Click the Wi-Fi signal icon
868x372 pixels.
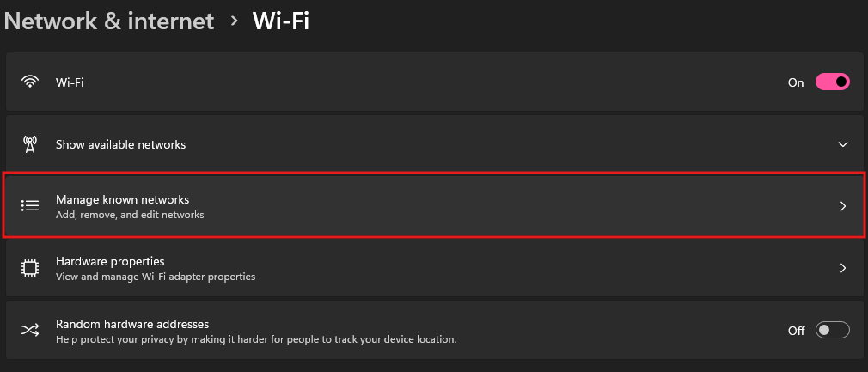(x=30, y=82)
